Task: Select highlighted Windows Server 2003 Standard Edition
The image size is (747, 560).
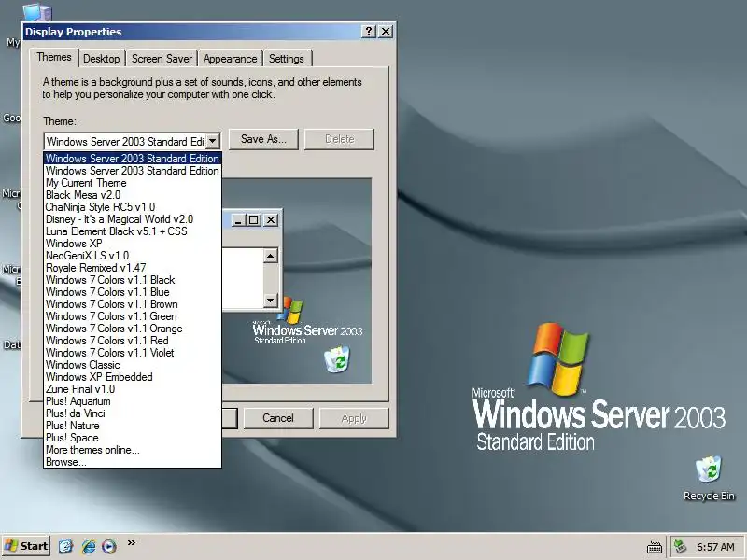Action: click(133, 158)
